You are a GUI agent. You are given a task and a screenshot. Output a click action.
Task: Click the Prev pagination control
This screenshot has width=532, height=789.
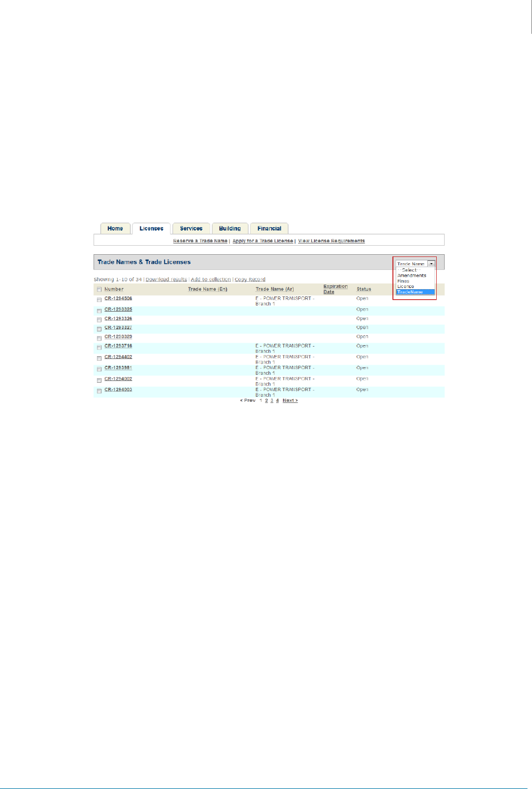tap(248, 401)
